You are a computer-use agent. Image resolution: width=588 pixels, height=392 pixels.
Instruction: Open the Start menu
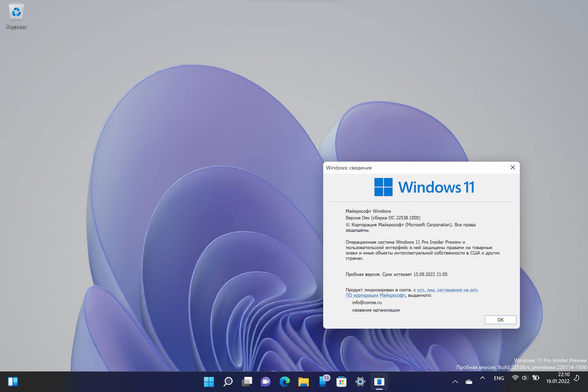[209, 381]
